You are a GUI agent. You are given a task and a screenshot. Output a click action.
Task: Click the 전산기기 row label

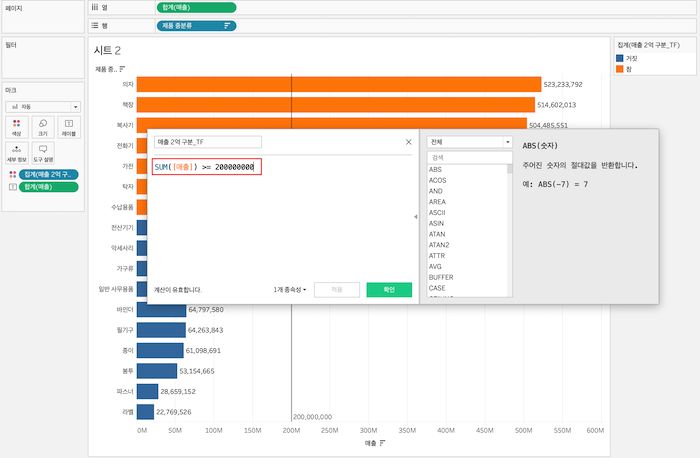click(122, 228)
